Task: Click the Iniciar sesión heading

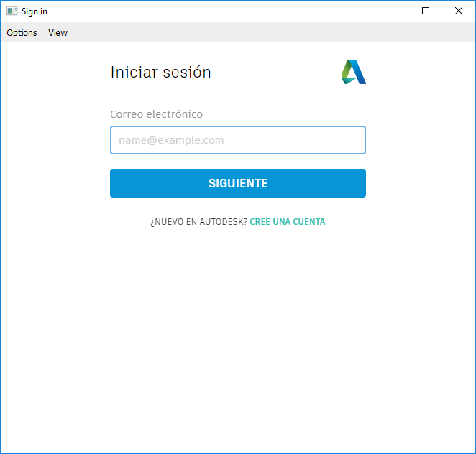Action: tap(160, 72)
